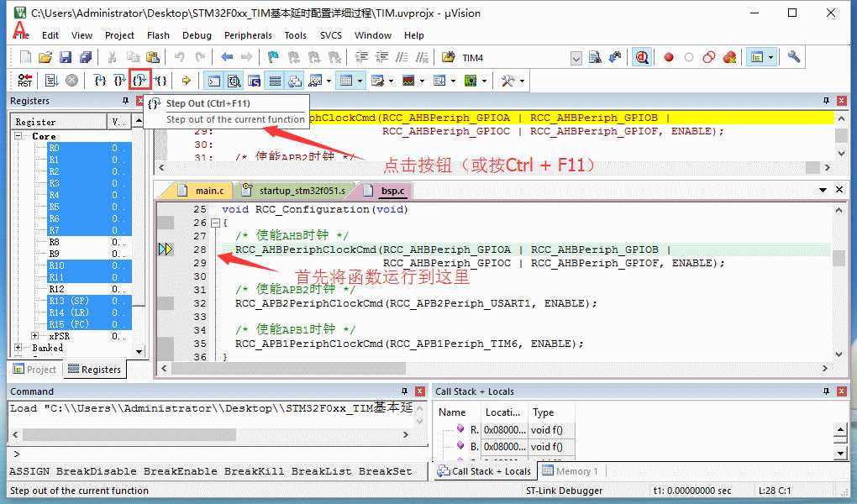Click the Run debug button

pos(51,81)
